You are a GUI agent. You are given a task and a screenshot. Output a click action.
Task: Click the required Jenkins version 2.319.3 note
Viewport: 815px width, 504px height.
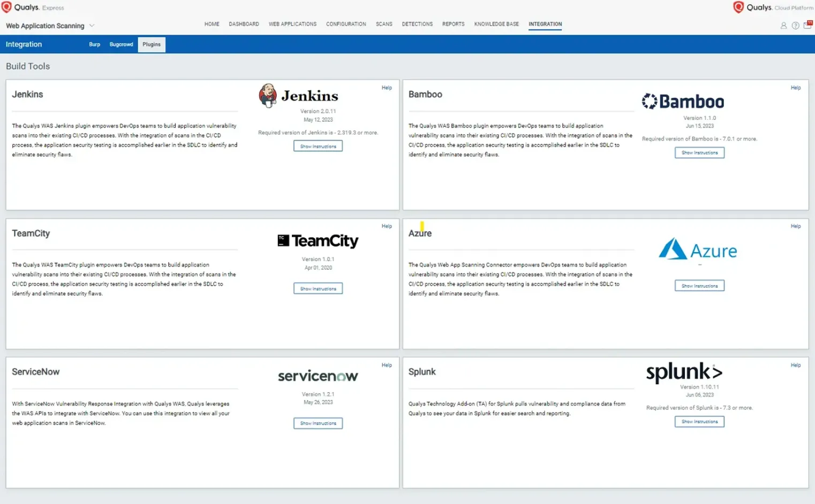point(318,133)
